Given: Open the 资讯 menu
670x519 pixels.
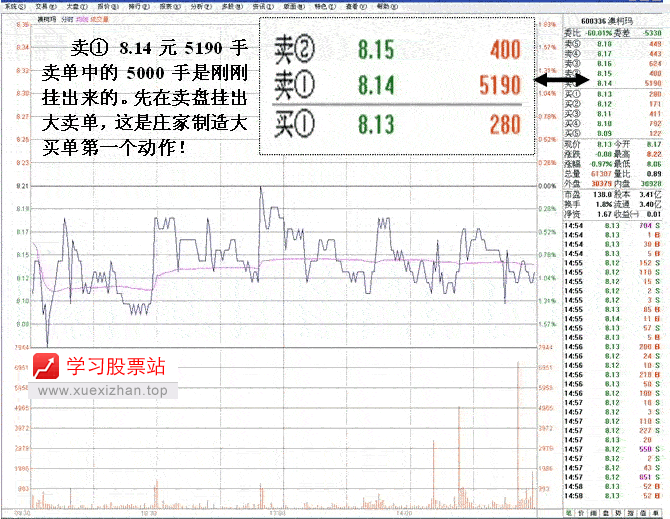Looking at the screenshot, I should (263, 6).
